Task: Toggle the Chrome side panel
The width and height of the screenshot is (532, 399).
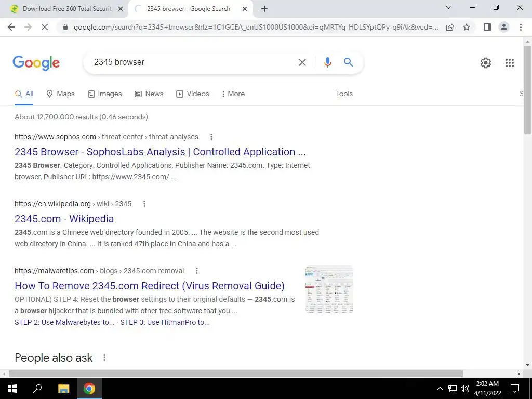Action: pos(487,27)
